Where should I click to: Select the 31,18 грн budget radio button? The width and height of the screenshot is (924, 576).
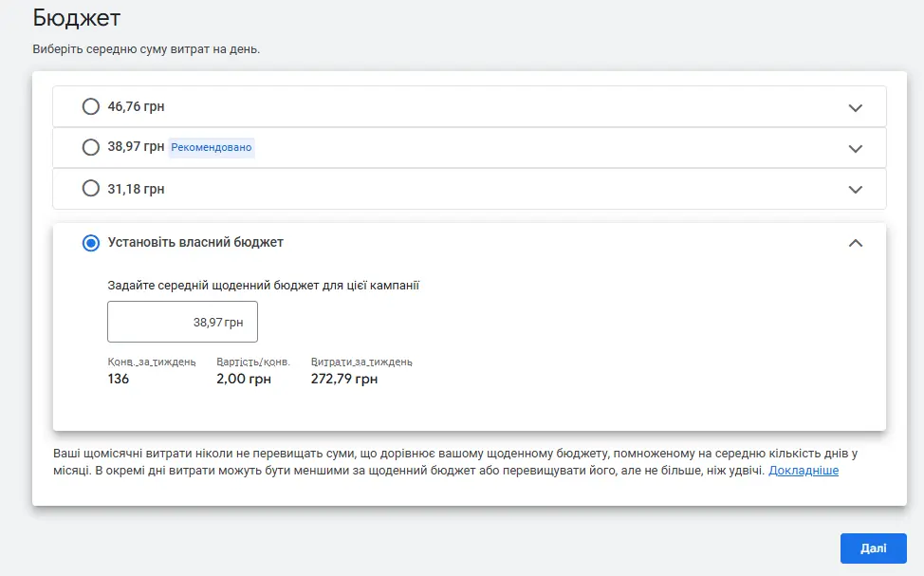click(91, 189)
